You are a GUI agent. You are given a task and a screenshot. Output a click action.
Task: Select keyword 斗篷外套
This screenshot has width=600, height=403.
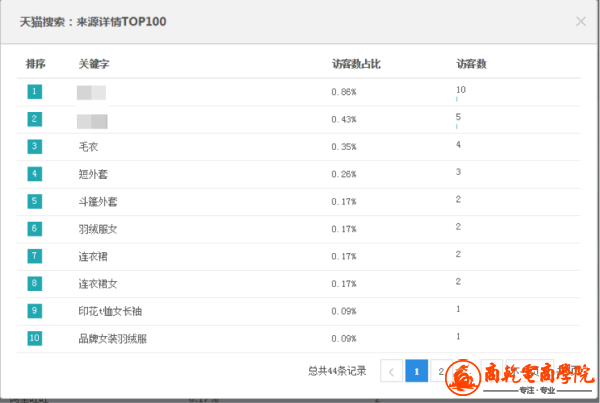tap(98, 201)
